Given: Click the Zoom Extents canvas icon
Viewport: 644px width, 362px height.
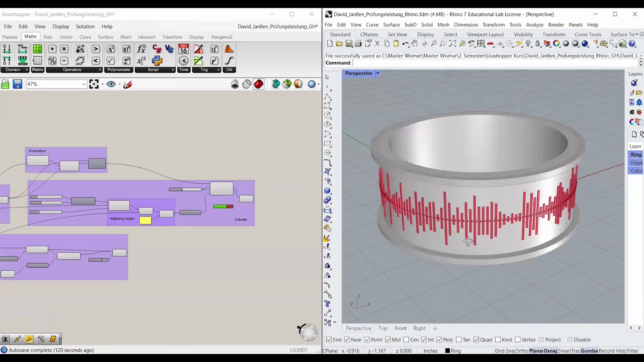Looking at the screenshot, I should pyautogui.click(x=94, y=84).
